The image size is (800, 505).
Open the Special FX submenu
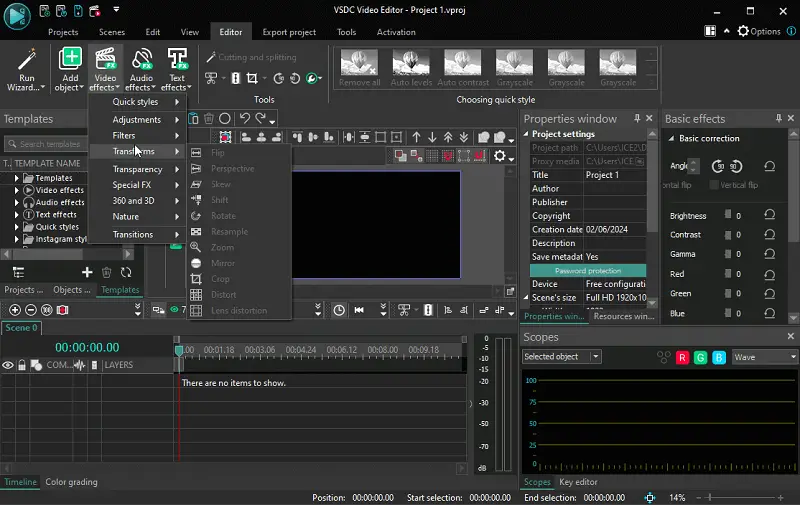click(x=138, y=185)
